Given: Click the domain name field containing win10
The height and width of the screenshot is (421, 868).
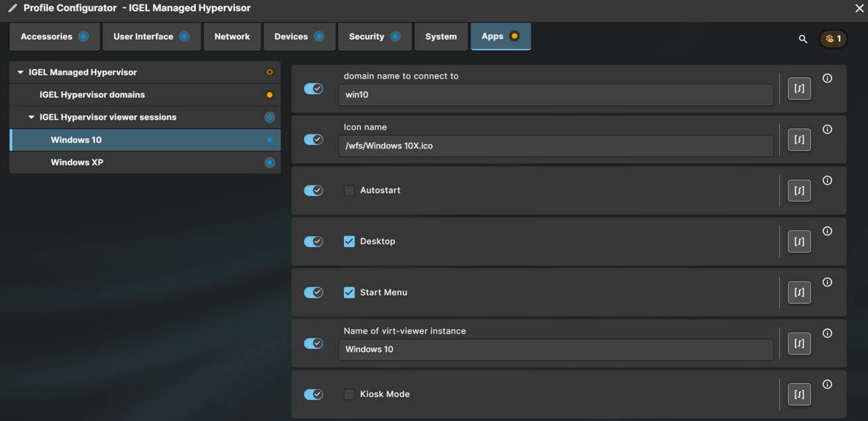Looking at the screenshot, I should 556,95.
